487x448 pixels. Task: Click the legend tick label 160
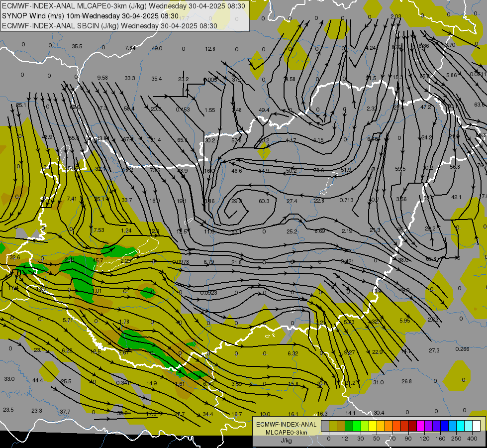coord(440,439)
